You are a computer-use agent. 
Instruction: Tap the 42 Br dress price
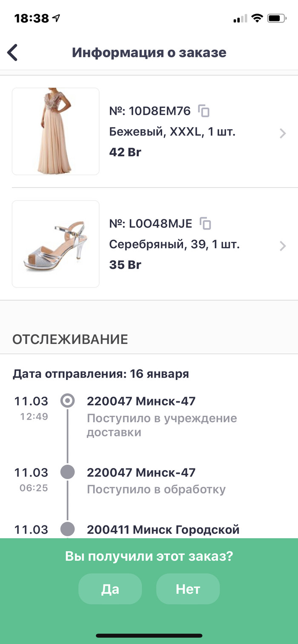click(125, 152)
